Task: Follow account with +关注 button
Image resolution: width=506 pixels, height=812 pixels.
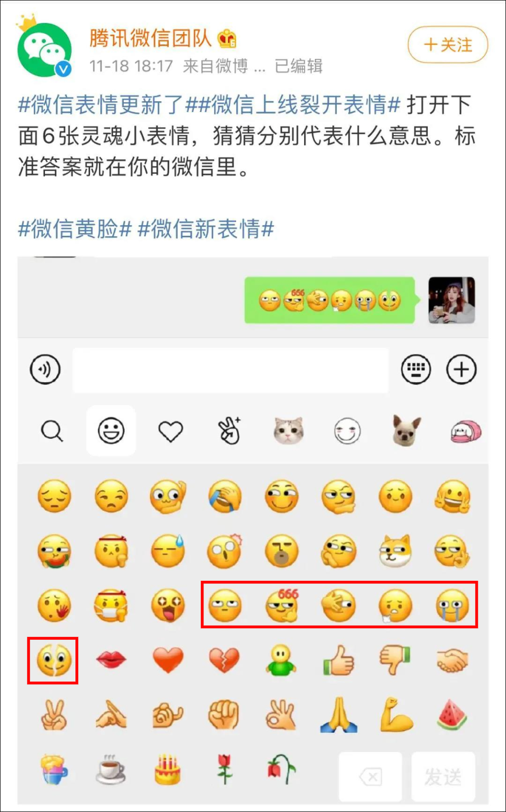Action: coord(448,44)
